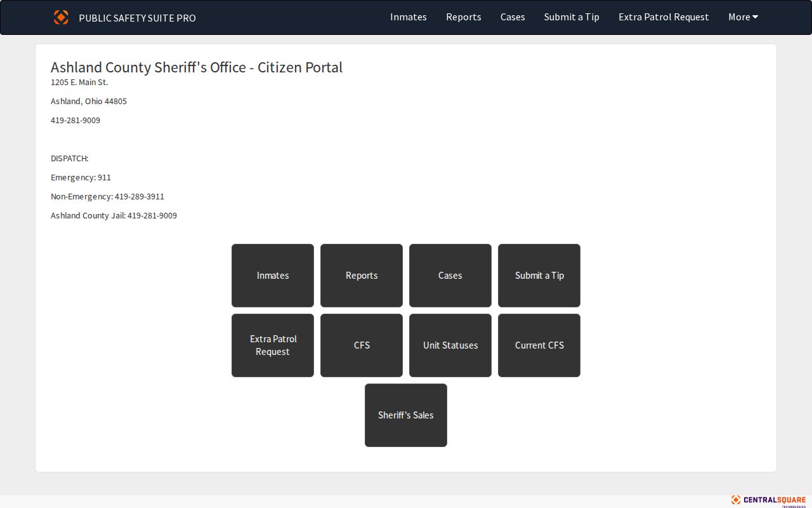
Task: Click the Citizen Portal page heading
Action: pos(197,67)
